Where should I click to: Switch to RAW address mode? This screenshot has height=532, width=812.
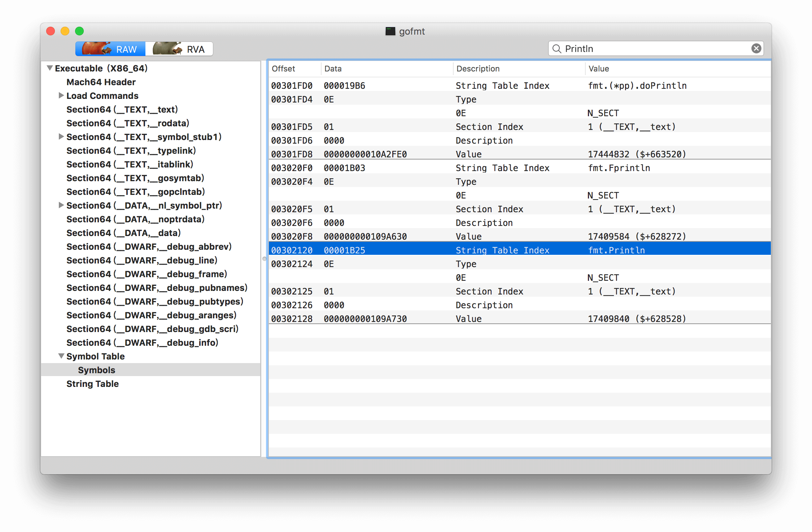click(x=110, y=49)
